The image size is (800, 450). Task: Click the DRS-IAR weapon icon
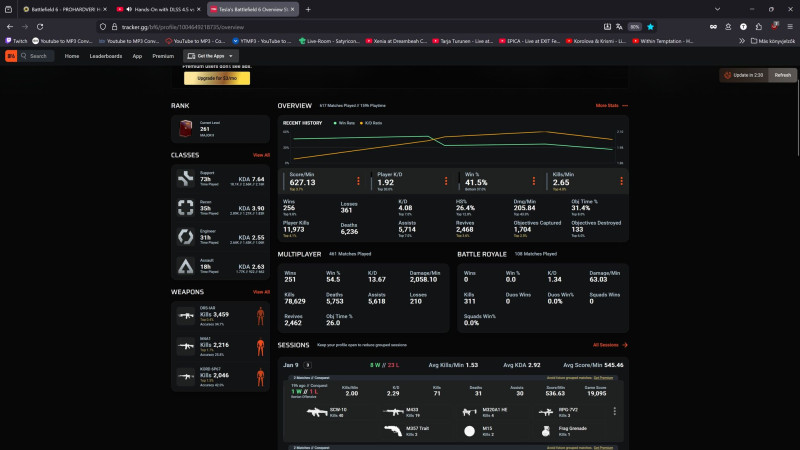tap(186, 316)
